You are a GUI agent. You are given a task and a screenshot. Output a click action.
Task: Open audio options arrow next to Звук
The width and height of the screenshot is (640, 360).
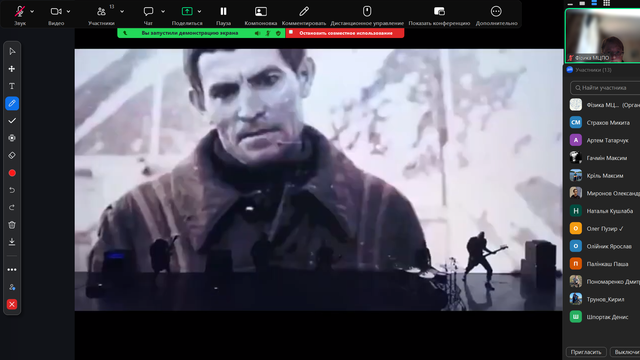point(32,11)
